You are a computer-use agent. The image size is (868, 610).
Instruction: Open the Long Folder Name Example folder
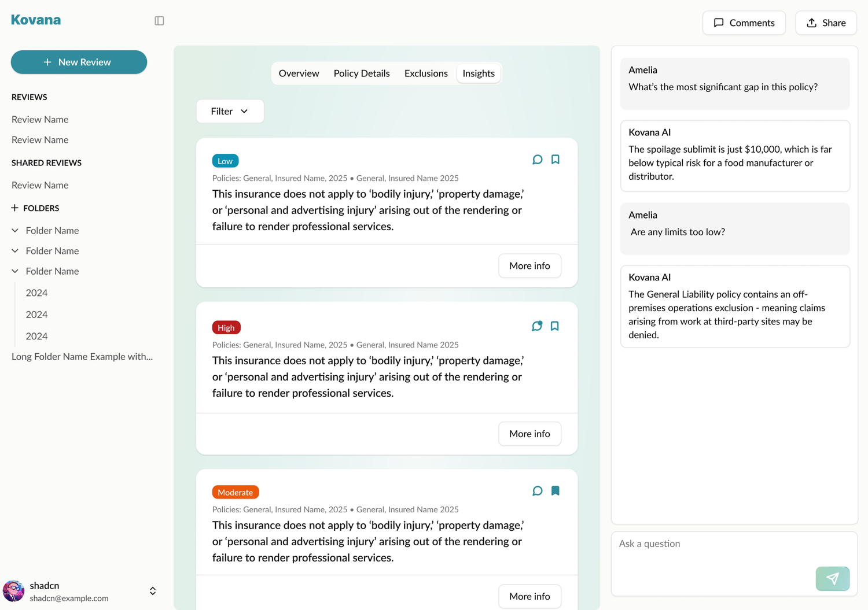click(82, 357)
